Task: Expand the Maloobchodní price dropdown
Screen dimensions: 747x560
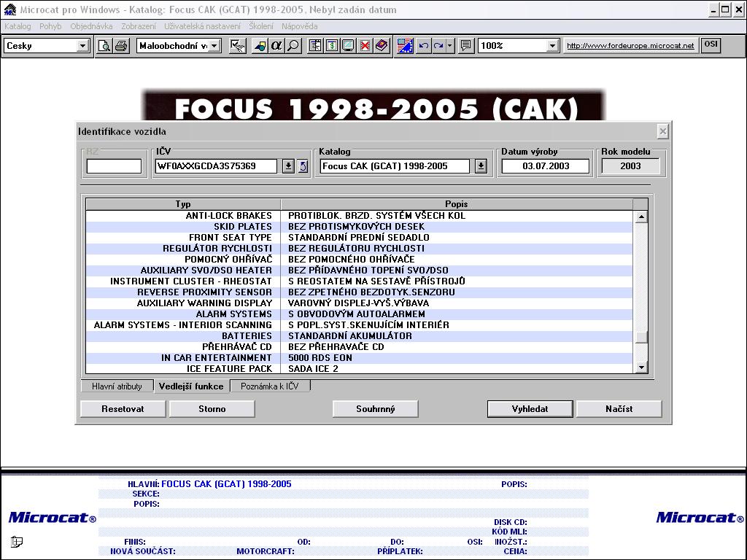Action: (x=217, y=46)
